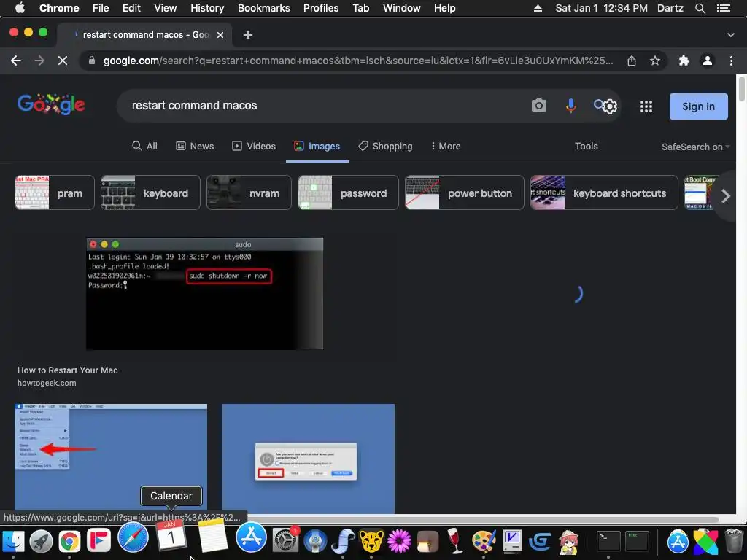Show next suggestion chips with arrow
747x560 pixels.
(x=725, y=195)
